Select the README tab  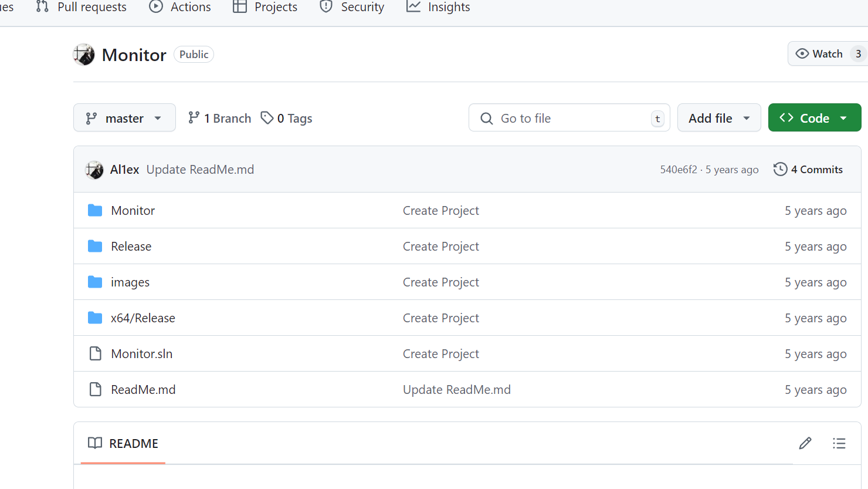click(123, 443)
